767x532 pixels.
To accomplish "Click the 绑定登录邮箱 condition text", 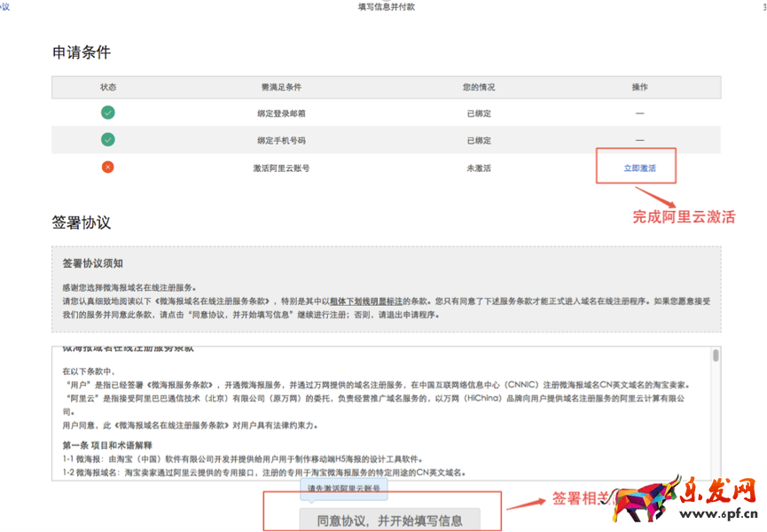I will pos(281,113).
